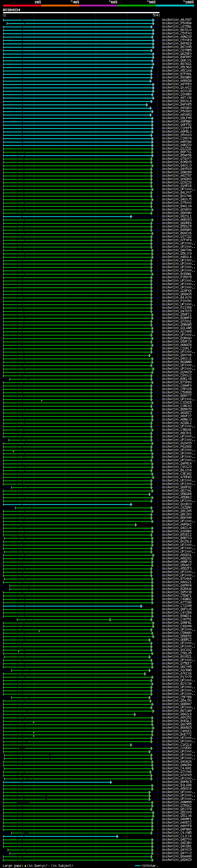This screenshot has height=868, width=197.
Task: Open hit UniRef100_A9NZX9
Action: 177,37
